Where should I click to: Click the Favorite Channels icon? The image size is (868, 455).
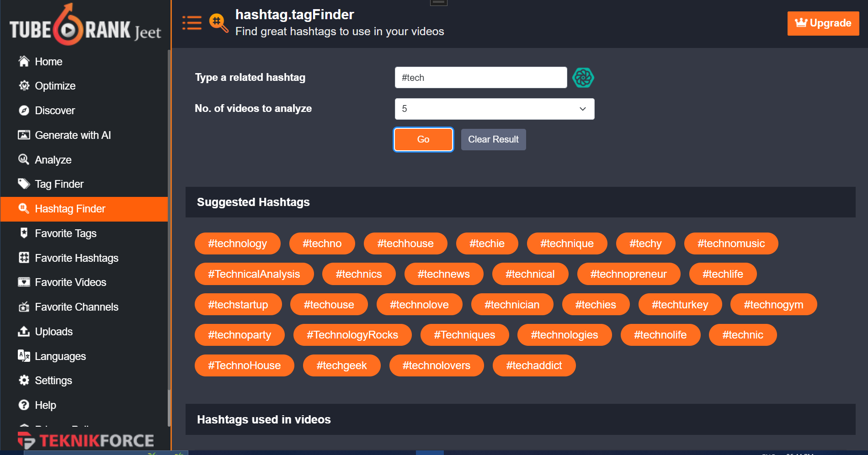point(24,307)
